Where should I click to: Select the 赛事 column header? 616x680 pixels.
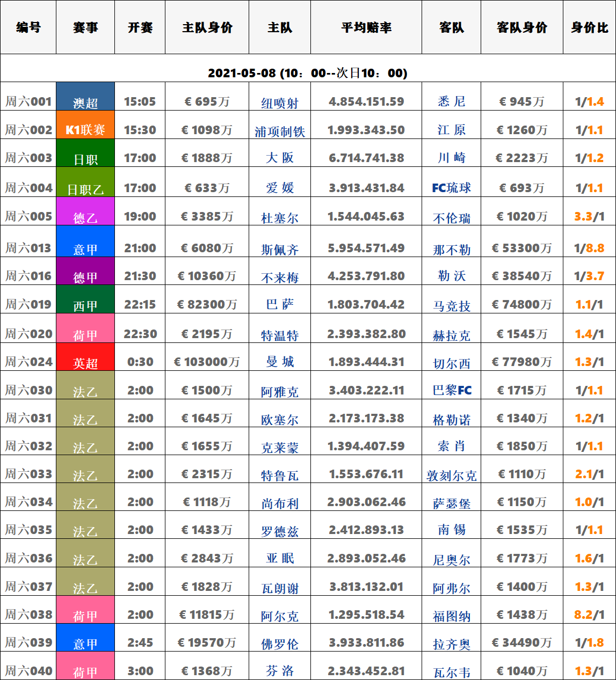pyautogui.click(x=85, y=27)
